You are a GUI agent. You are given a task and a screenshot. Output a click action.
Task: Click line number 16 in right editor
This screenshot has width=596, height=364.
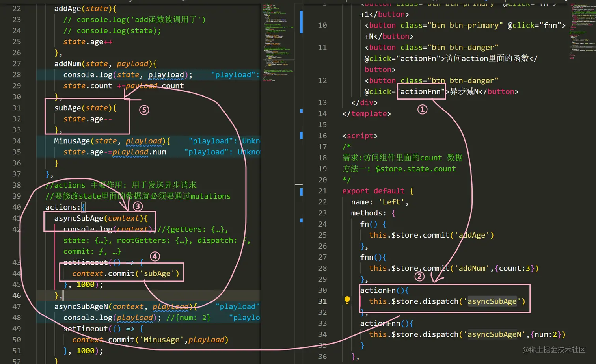[322, 136]
